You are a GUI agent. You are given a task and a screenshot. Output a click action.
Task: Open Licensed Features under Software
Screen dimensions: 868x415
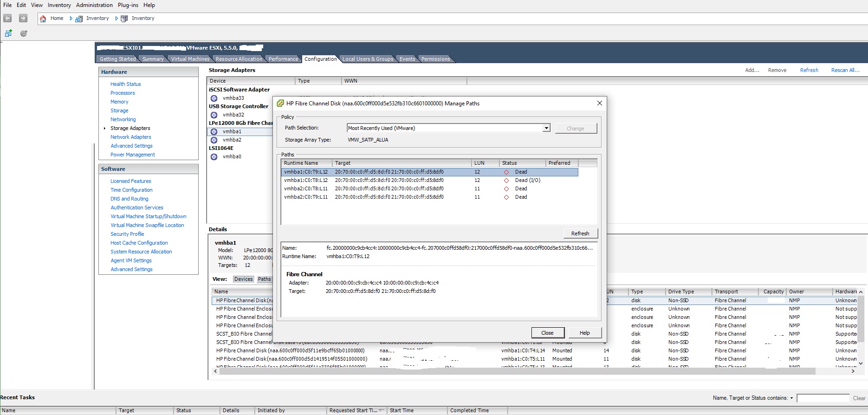pyautogui.click(x=131, y=181)
